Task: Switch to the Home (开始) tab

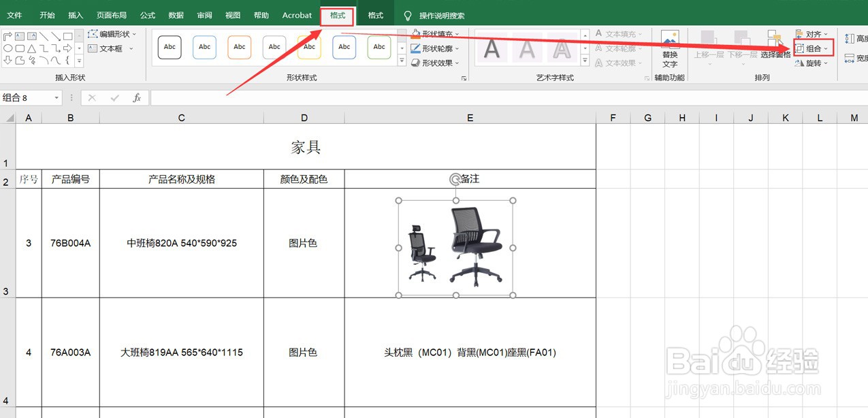Action: pos(47,15)
